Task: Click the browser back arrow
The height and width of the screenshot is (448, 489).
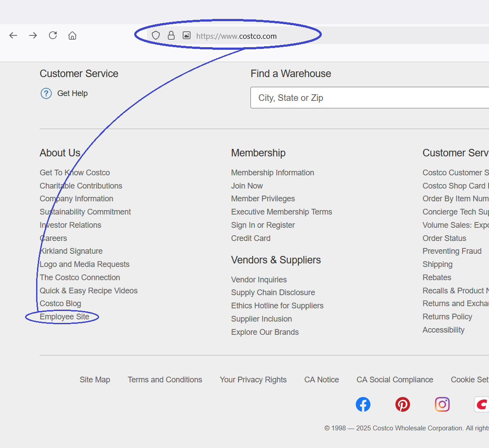Action: point(13,36)
